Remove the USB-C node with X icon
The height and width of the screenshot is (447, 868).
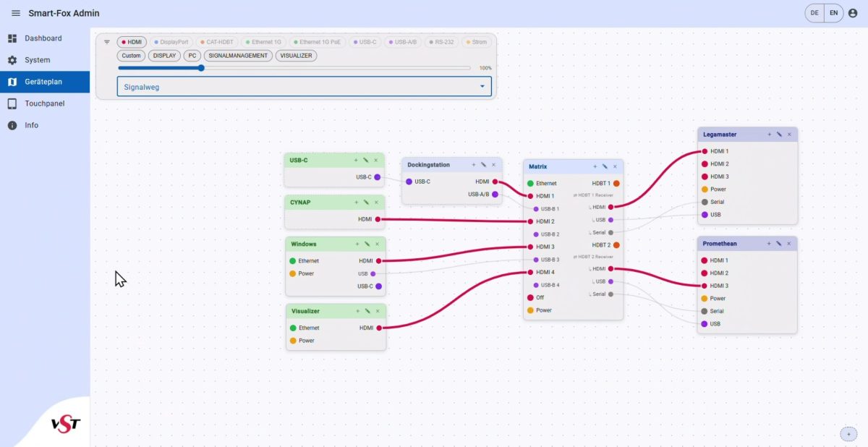click(x=375, y=160)
